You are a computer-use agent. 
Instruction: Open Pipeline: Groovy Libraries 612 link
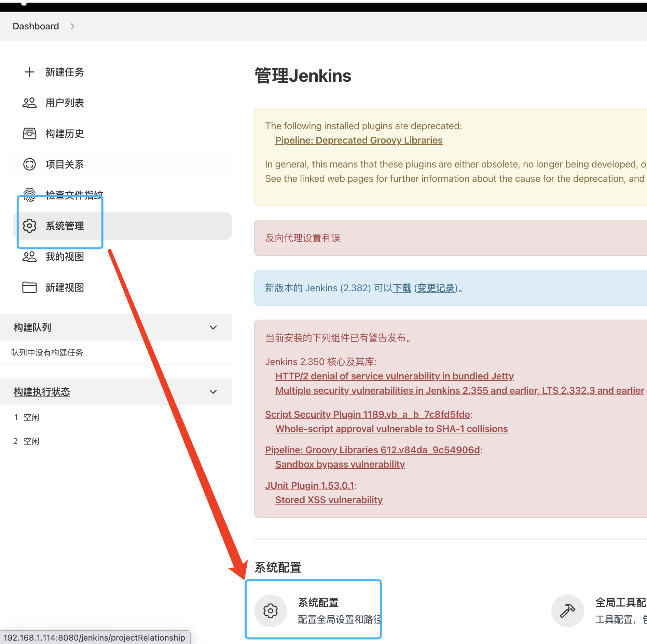(x=373, y=450)
